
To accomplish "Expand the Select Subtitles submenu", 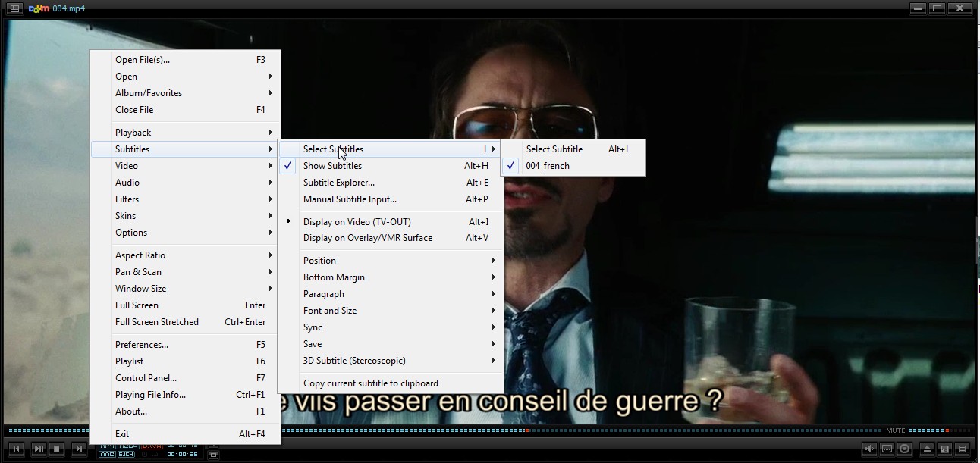I will [x=390, y=149].
